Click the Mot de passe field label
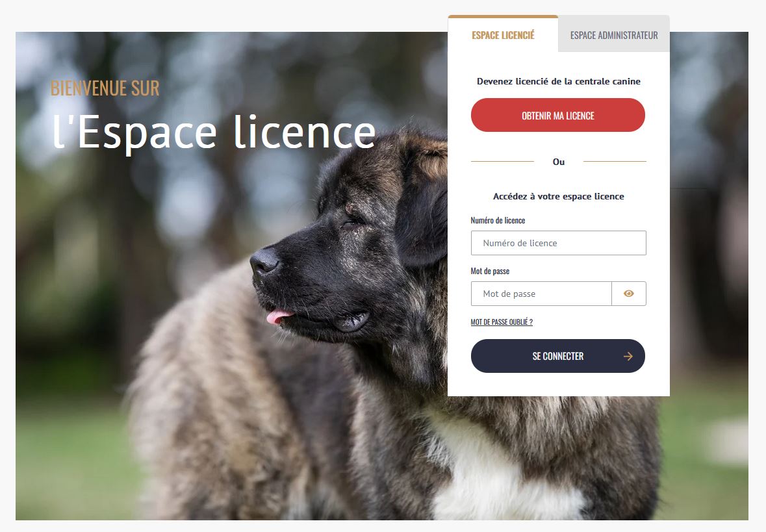 [x=490, y=271]
